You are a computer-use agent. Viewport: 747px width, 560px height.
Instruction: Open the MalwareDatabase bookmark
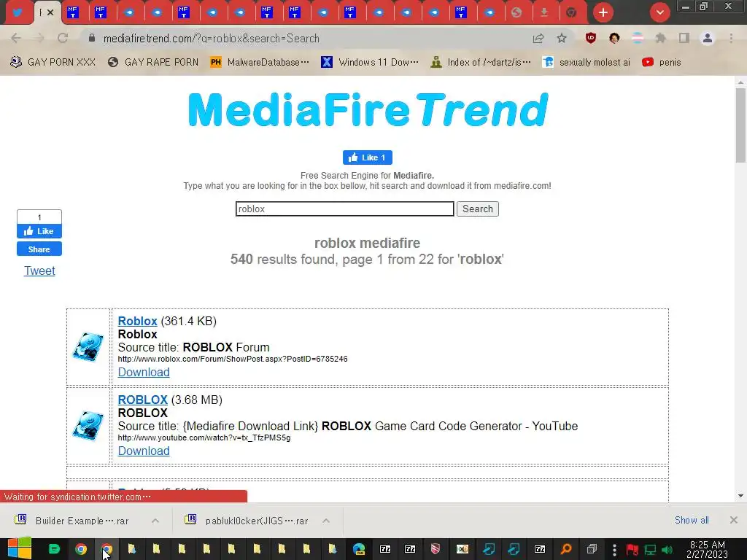[x=260, y=63]
